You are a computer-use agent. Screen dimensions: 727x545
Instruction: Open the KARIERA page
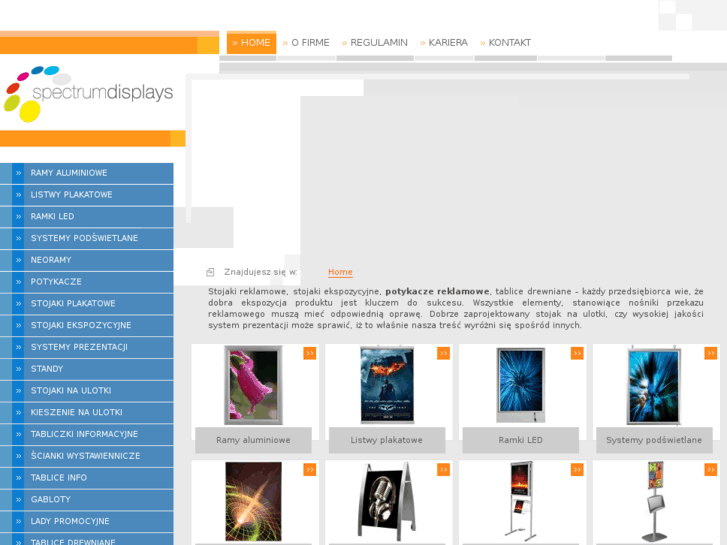444,43
